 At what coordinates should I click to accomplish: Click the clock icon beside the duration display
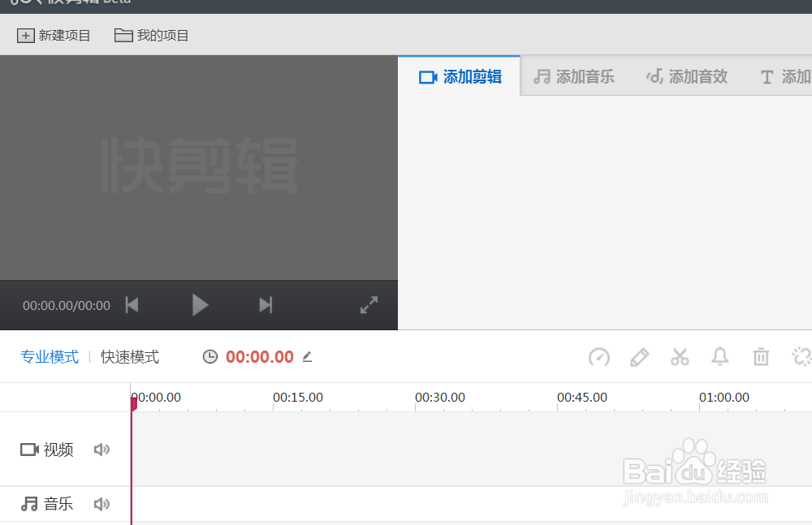pyautogui.click(x=210, y=356)
